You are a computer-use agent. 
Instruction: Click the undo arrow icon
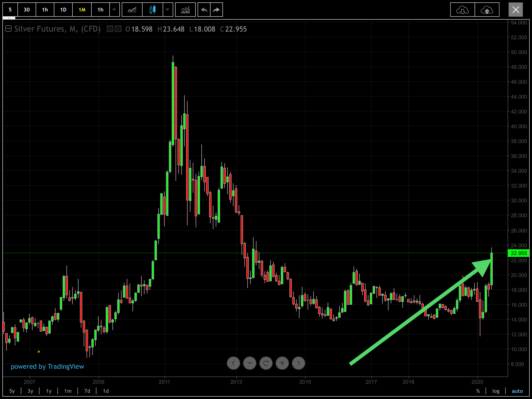(x=204, y=10)
